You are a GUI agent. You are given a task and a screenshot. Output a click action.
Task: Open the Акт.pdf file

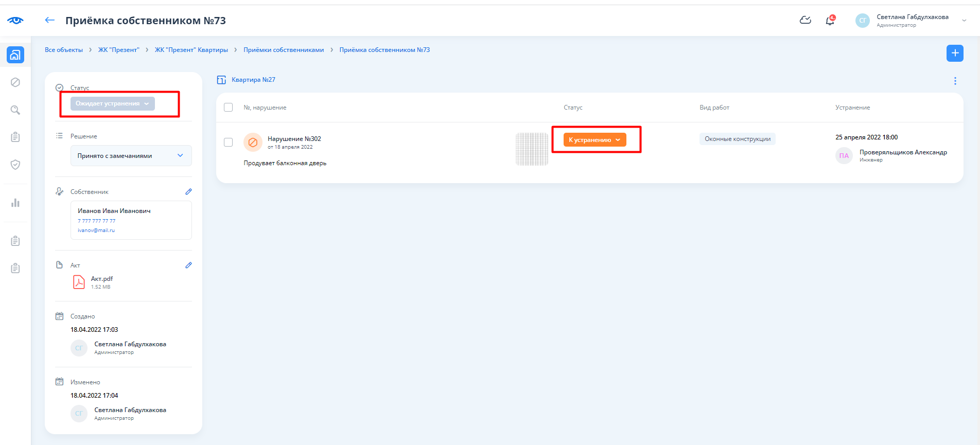click(x=101, y=279)
